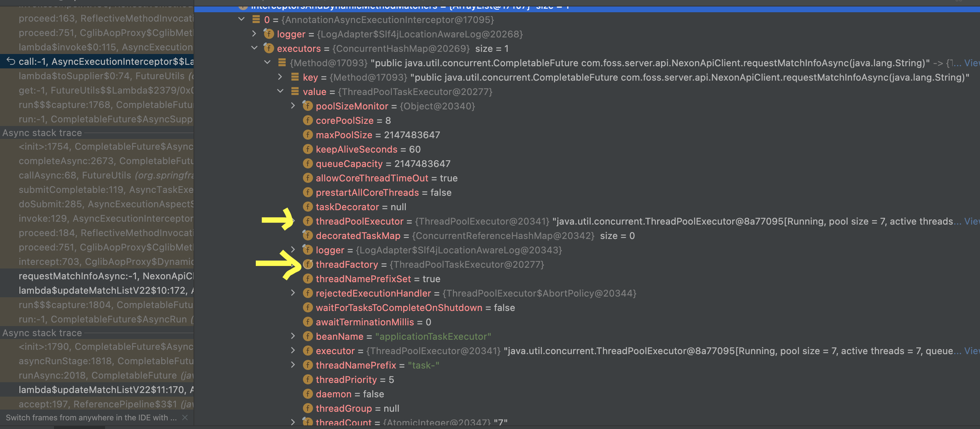Click the return arrow icon on call:-1 frame
The height and width of the screenshot is (429, 980).
pyautogui.click(x=11, y=62)
